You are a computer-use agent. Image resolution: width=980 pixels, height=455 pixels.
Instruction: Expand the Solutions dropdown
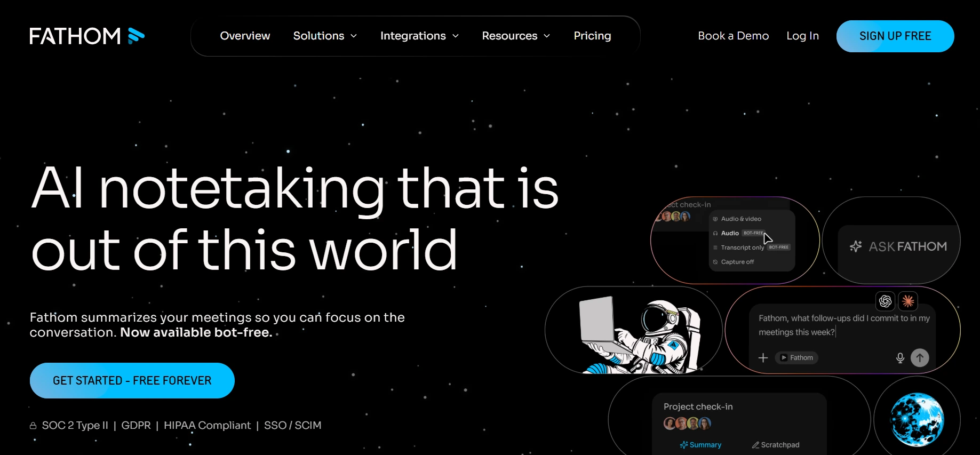tap(325, 36)
